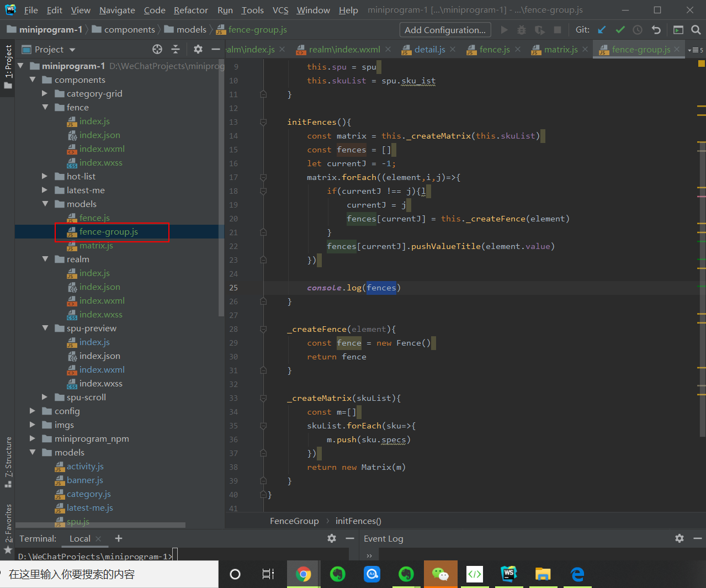The height and width of the screenshot is (588, 706).
Task: Click the Git update project arrow icon
Action: (602, 30)
